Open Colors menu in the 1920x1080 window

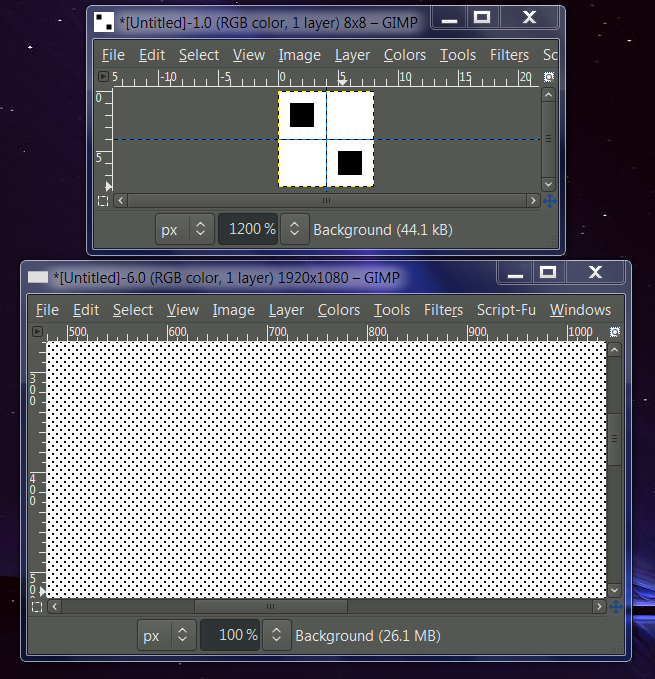pos(339,310)
